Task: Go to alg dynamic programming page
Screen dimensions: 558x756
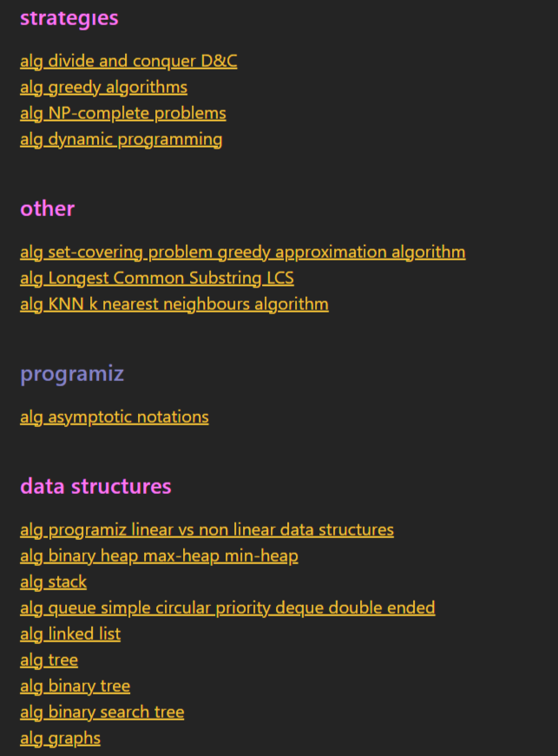Action: pyautogui.click(x=121, y=140)
